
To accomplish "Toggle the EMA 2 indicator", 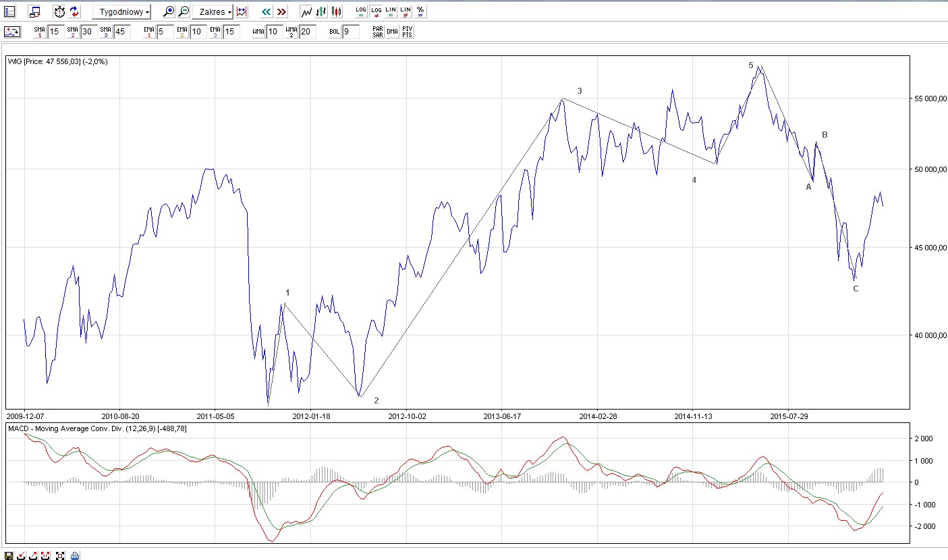I will click(x=182, y=32).
